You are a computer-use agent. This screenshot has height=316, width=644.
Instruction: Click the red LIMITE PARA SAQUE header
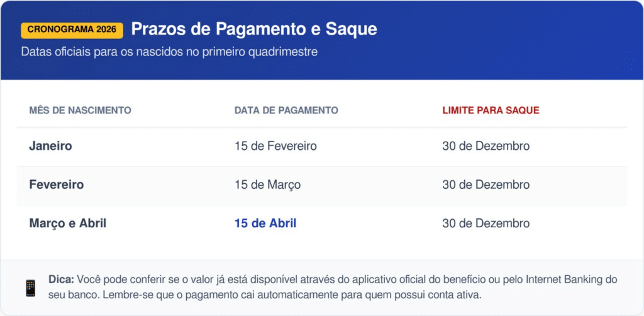(x=491, y=110)
